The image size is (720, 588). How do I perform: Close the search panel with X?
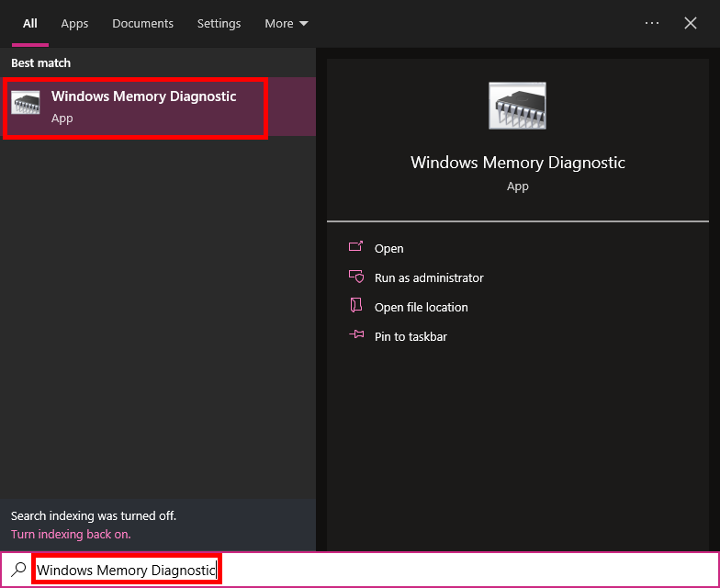click(691, 23)
